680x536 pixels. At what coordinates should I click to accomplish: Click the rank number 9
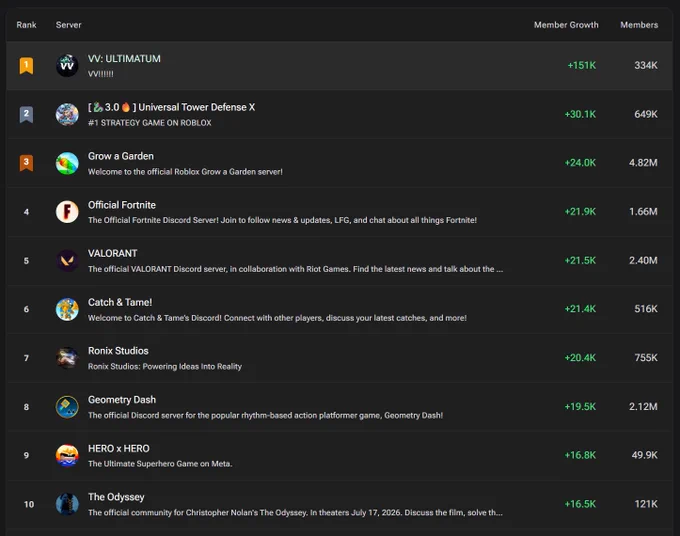click(26, 456)
